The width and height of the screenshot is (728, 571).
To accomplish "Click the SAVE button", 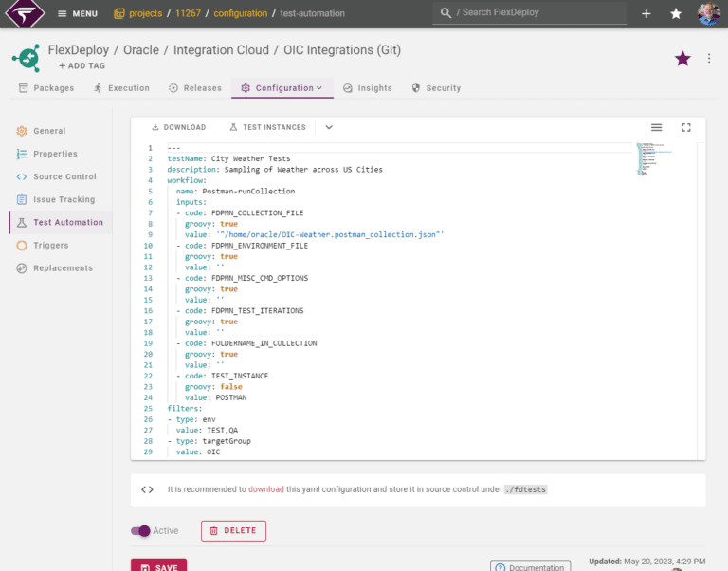I will coord(159,565).
